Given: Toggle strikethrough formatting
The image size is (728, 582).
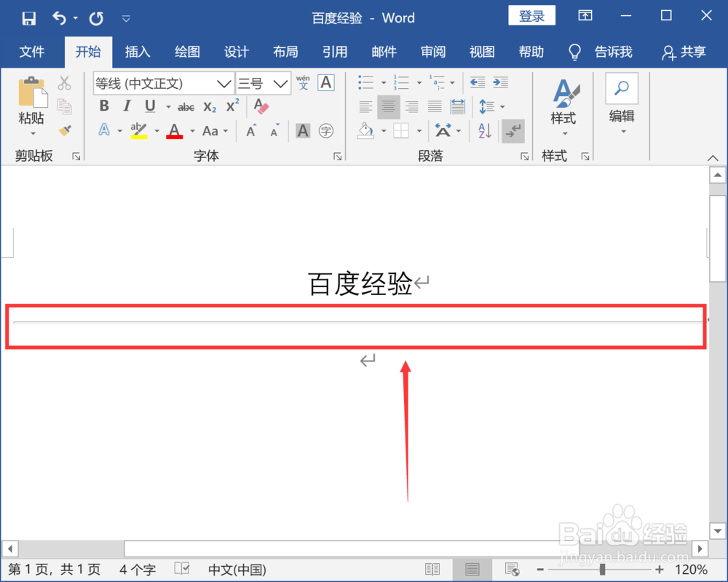Looking at the screenshot, I should coord(186,107).
